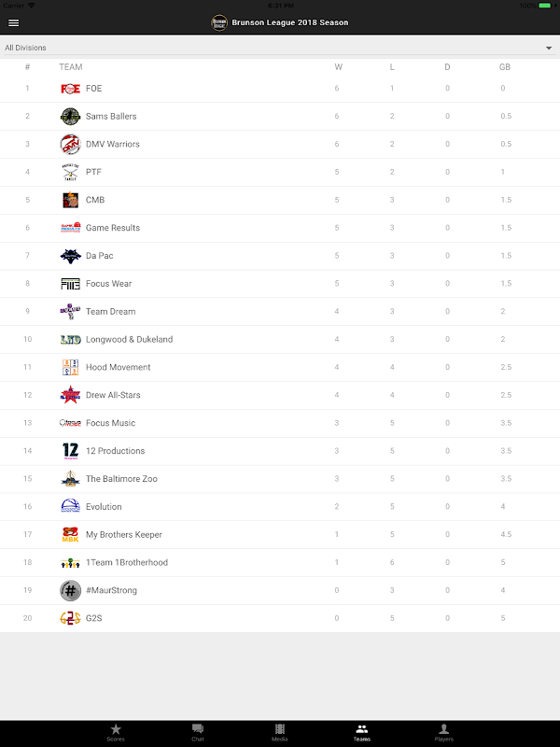Screen dimensions: 560x747
Task: Click the #MaurStrong hashtag logo
Action: tap(70, 590)
